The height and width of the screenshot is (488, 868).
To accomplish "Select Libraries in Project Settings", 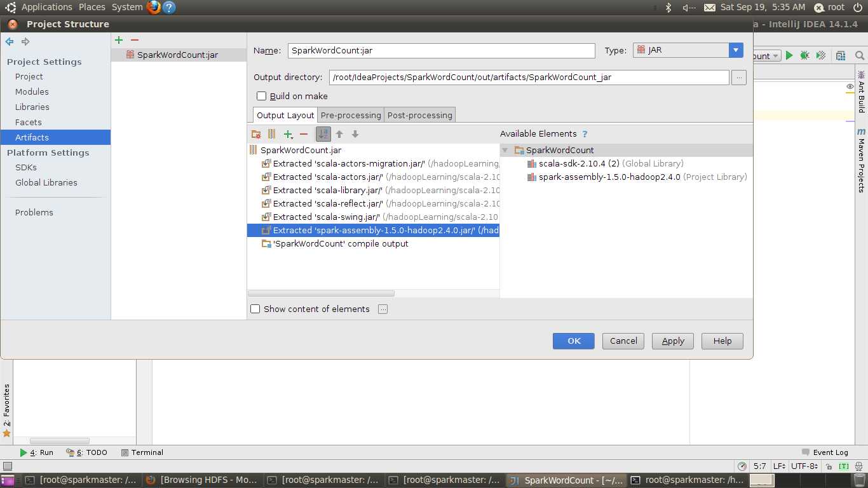I will 32,107.
